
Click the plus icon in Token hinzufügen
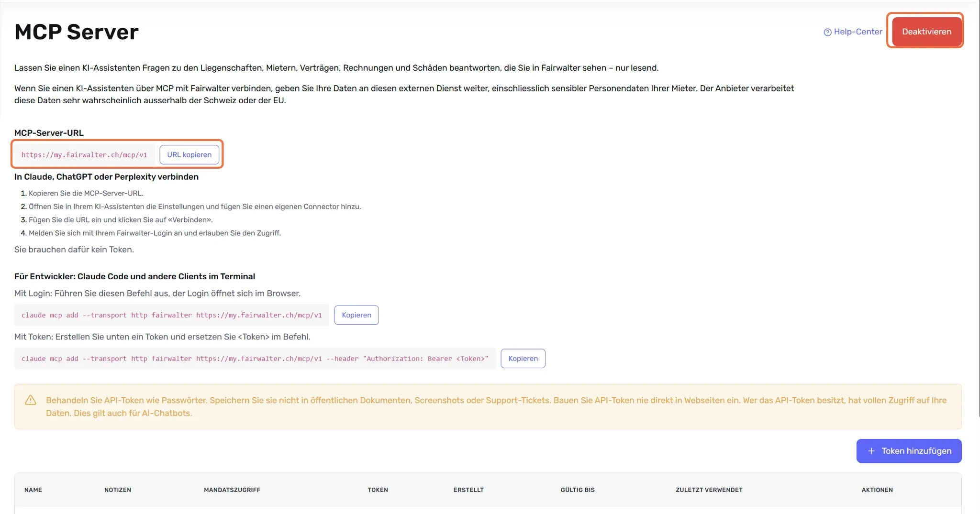pos(871,451)
